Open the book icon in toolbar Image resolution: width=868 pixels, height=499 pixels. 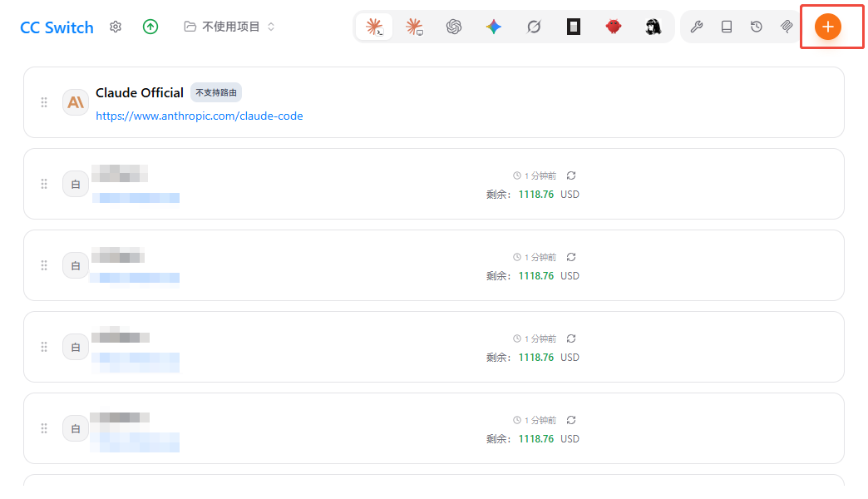pyautogui.click(x=727, y=27)
